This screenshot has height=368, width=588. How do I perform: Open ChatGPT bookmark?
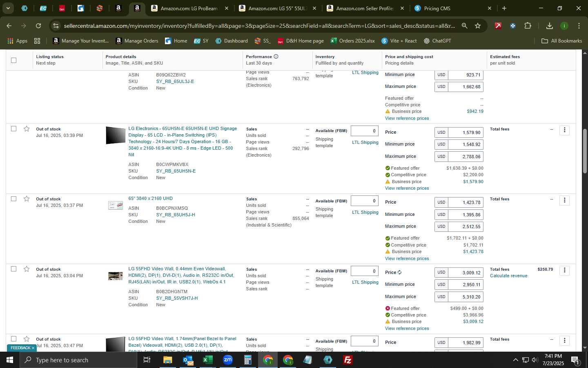437,41
